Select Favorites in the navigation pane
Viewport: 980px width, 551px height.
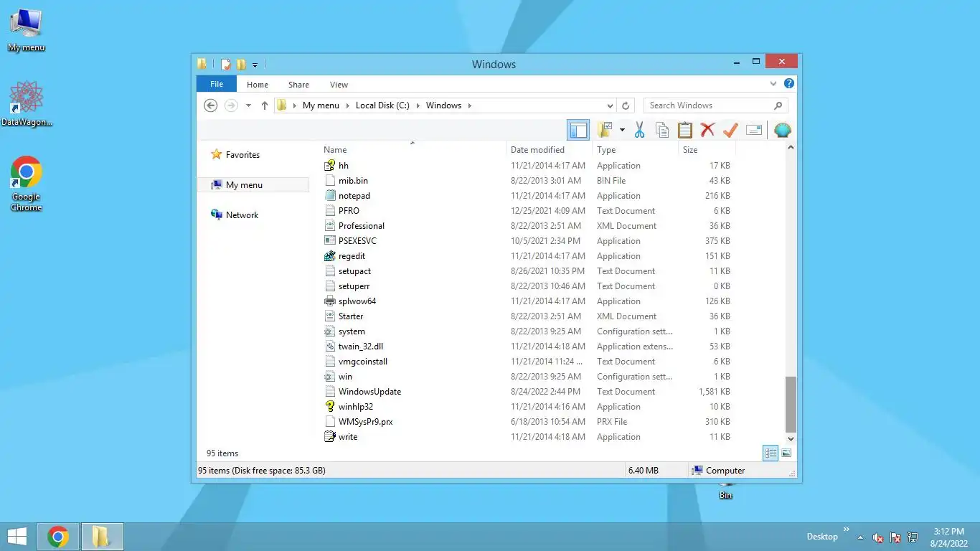click(242, 155)
